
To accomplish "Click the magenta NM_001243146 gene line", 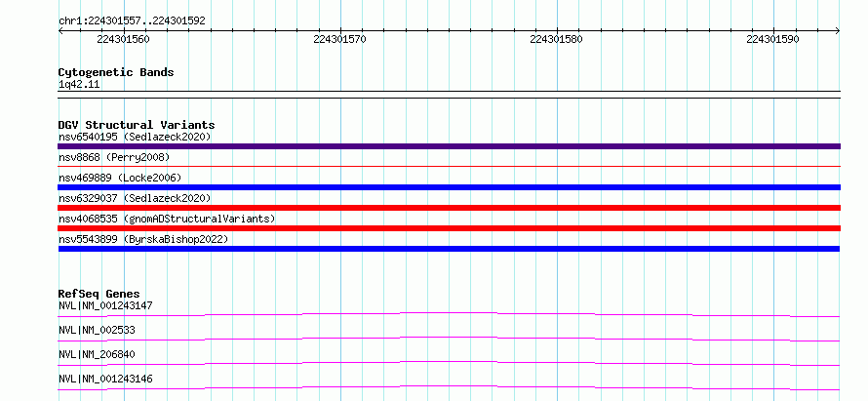I will click(449, 387).
